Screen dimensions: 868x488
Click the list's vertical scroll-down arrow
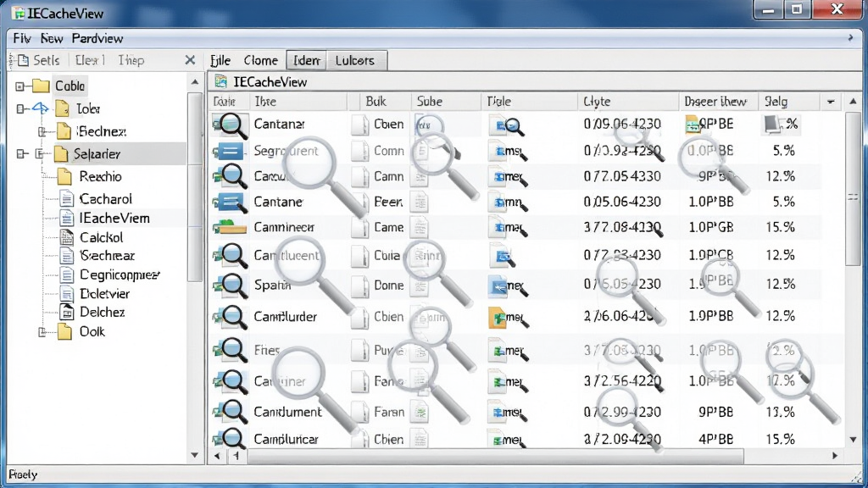click(x=853, y=440)
